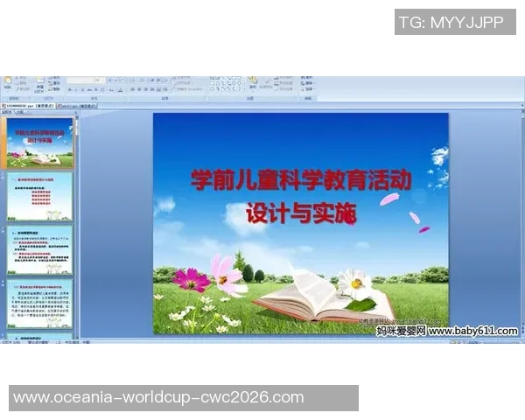Open the font name combo box

[x=80, y=80]
